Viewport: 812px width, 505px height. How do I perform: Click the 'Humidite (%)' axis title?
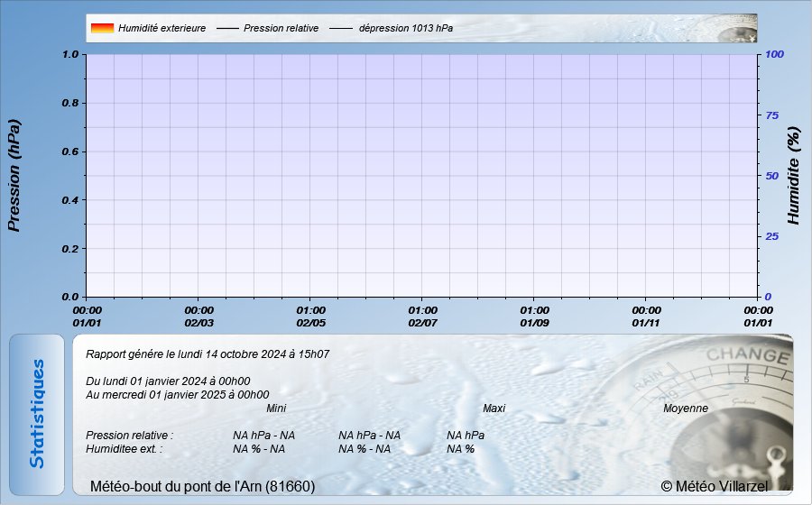[793, 176]
